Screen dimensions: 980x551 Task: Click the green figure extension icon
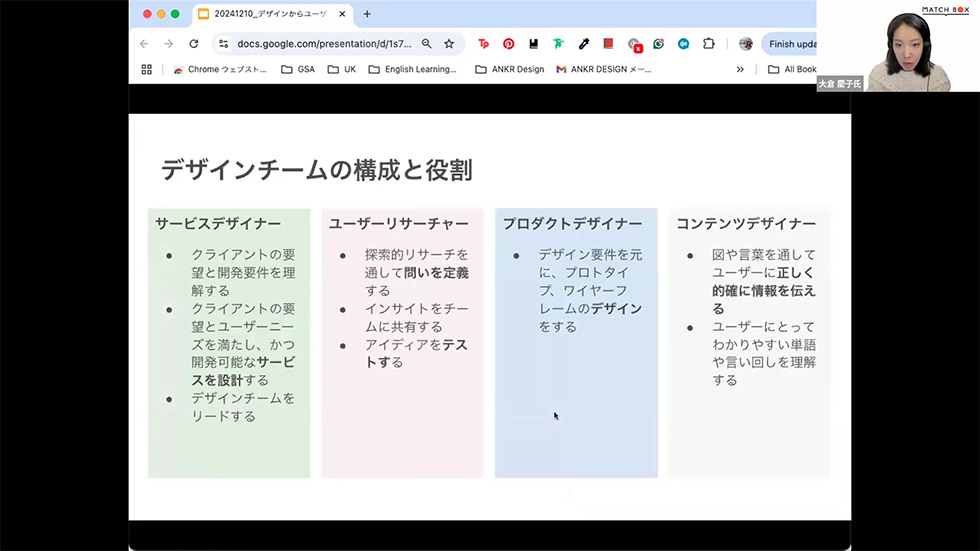(x=558, y=44)
